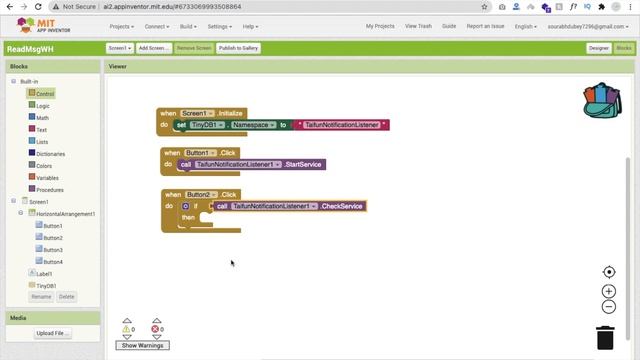
Task: Open Button1 dropdown in the Click block
Action: pos(200,153)
